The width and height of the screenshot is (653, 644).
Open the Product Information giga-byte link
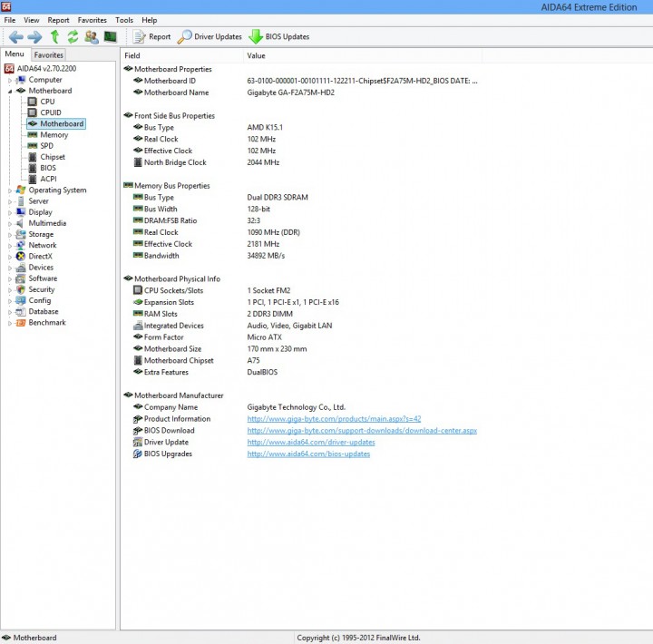pyautogui.click(x=334, y=419)
